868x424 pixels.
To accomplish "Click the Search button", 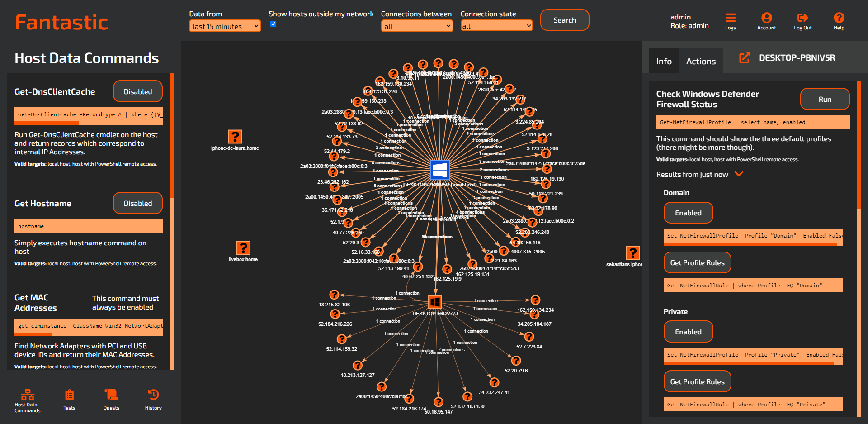I will (x=565, y=20).
